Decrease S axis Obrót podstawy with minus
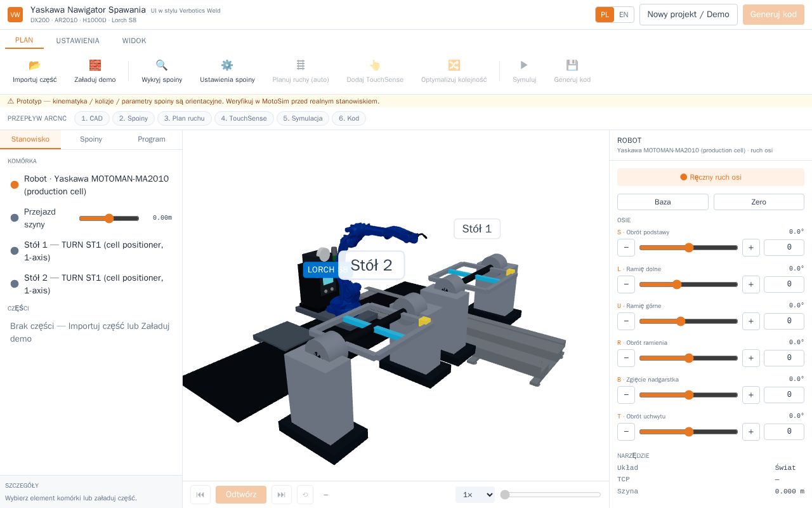 (x=626, y=248)
